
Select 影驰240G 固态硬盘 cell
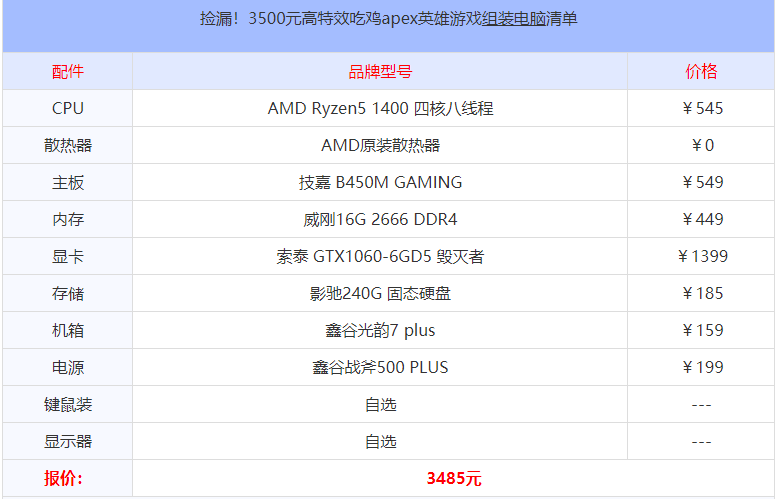coord(380,293)
